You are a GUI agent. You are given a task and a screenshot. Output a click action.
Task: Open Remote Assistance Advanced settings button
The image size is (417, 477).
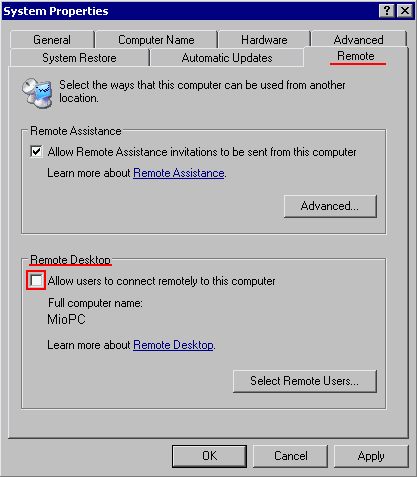pyautogui.click(x=330, y=206)
